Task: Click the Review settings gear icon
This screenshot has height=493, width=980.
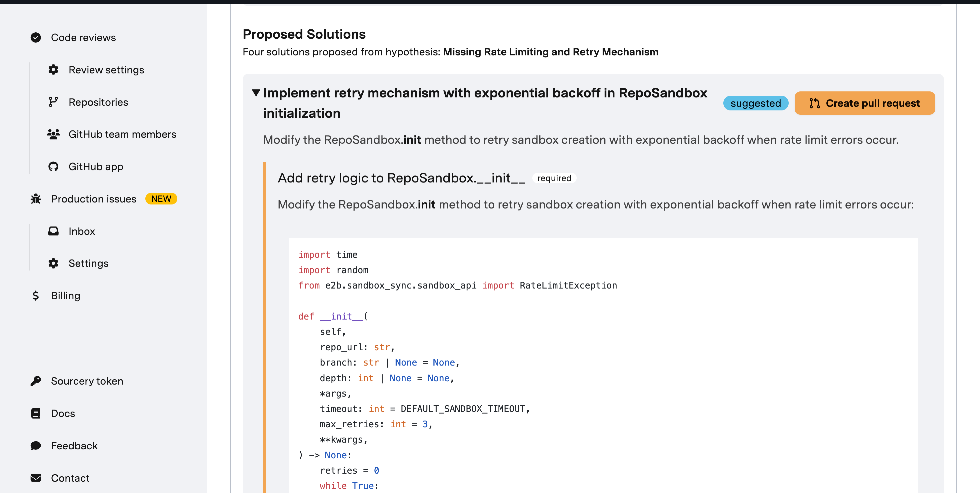Action: (53, 70)
